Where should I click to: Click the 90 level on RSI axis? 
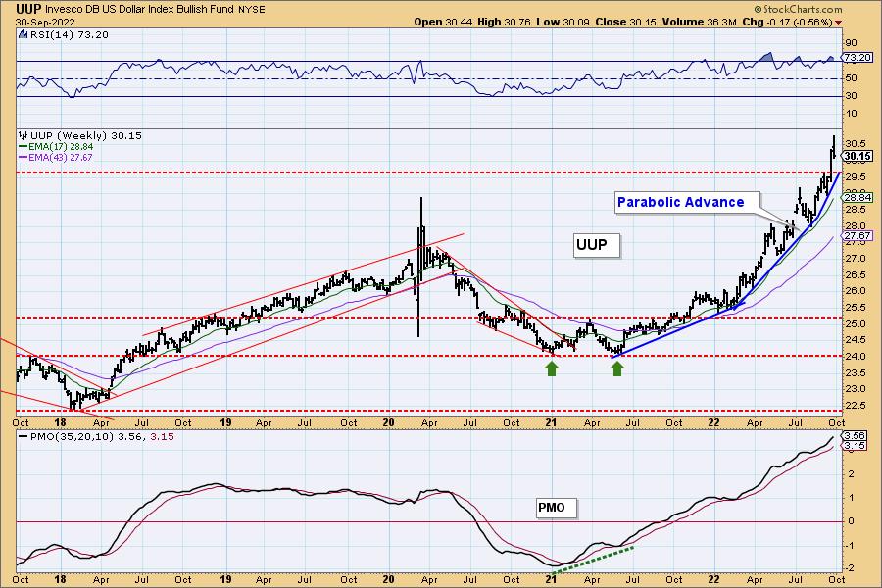pos(851,43)
